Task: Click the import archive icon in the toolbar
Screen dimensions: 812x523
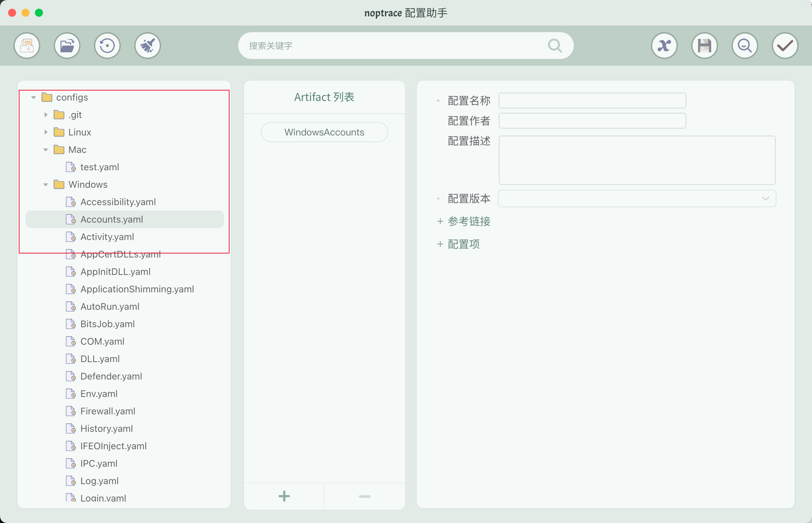Action: pos(27,45)
